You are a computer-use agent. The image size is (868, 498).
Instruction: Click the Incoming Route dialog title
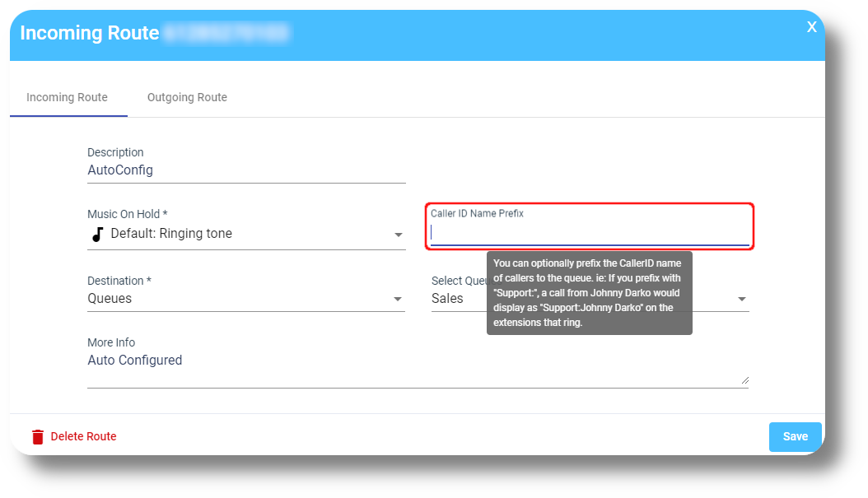click(x=90, y=33)
